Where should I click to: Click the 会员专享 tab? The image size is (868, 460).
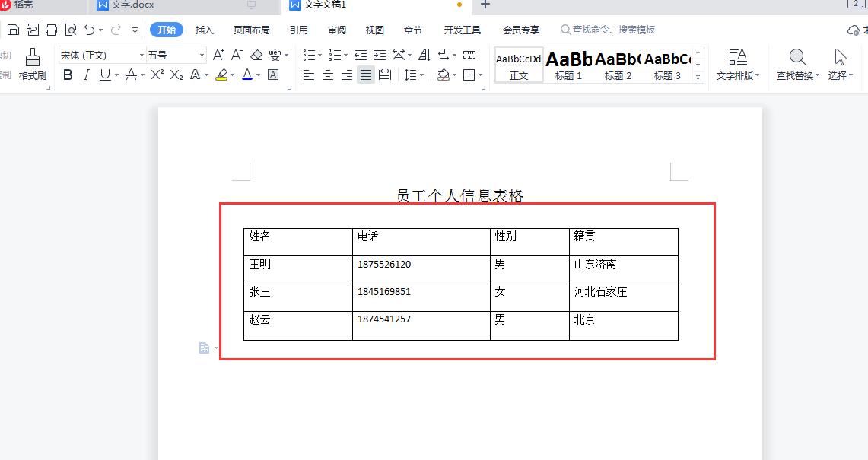point(520,30)
